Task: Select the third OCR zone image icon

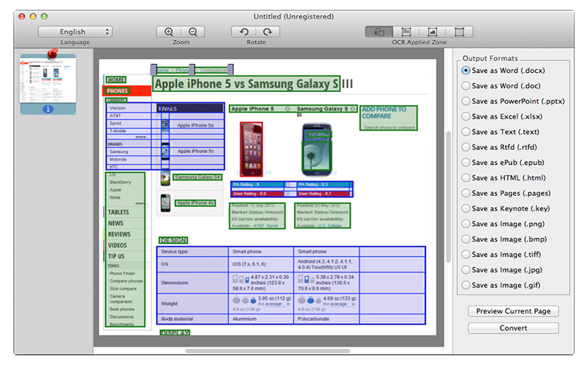Action: (x=432, y=32)
